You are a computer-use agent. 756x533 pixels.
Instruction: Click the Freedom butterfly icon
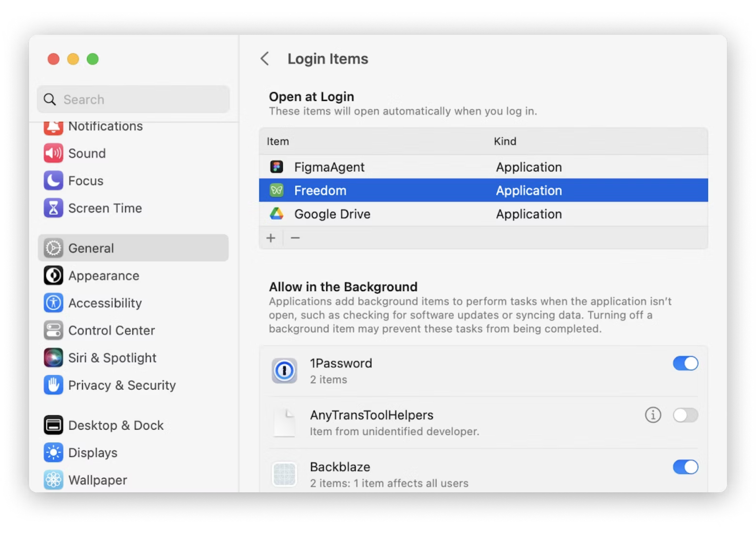click(x=277, y=190)
